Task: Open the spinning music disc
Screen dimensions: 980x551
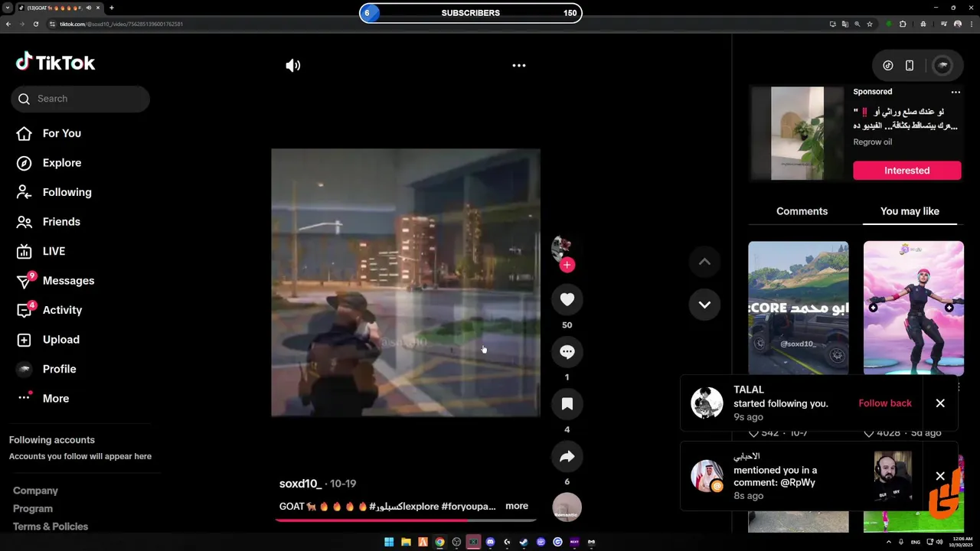Action: tap(567, 507)
